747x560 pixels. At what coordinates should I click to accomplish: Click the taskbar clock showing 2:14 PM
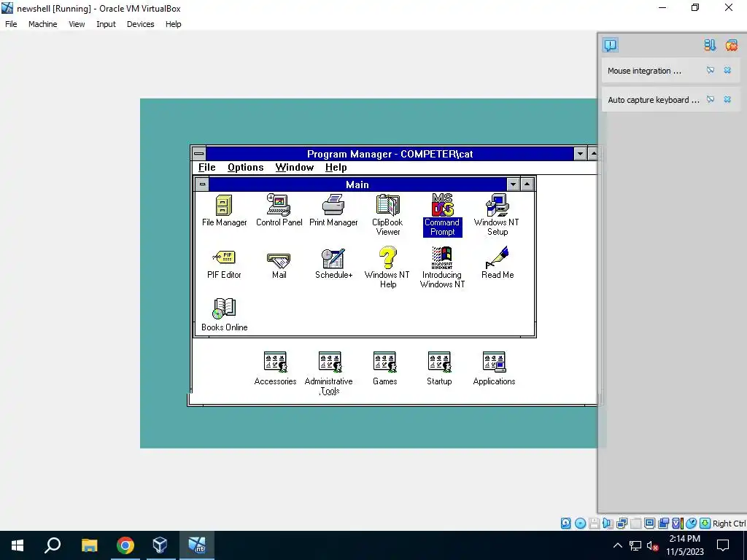684,545
